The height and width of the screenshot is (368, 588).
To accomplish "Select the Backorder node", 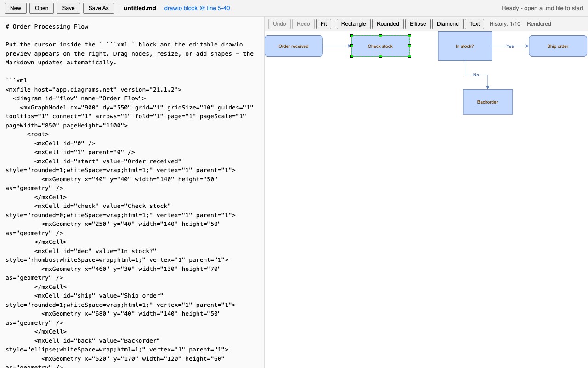I will point(487,102).
